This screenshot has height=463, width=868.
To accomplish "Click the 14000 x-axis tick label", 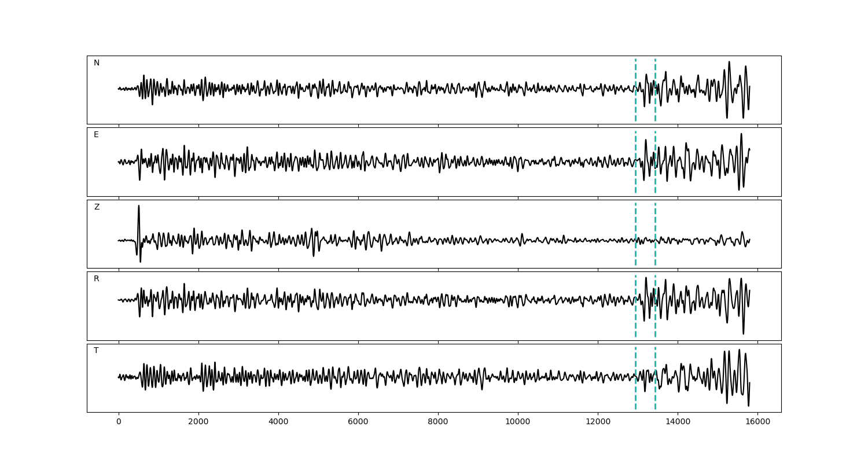I will [x=678, y=422].
